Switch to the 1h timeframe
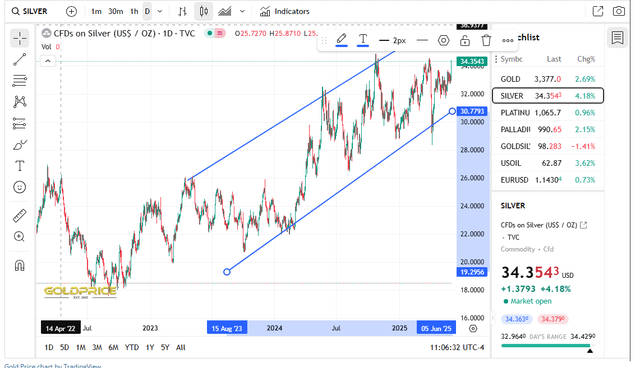 tap(134, 11)
